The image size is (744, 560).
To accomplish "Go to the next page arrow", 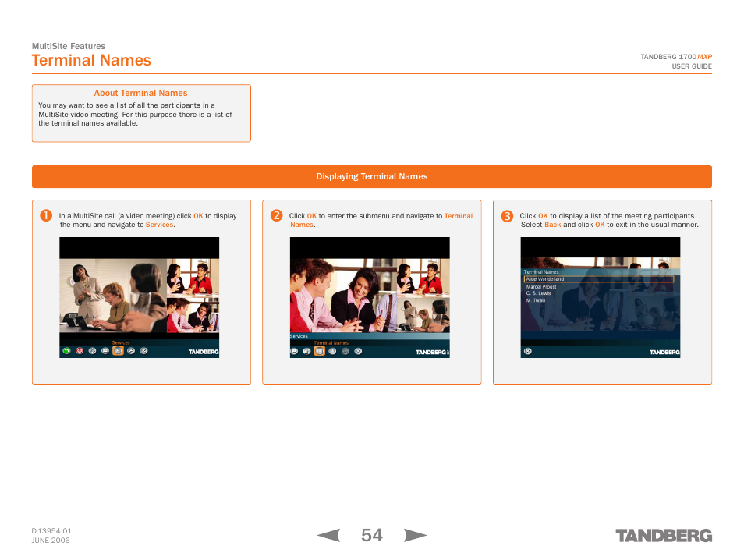I will click(415, 535).
